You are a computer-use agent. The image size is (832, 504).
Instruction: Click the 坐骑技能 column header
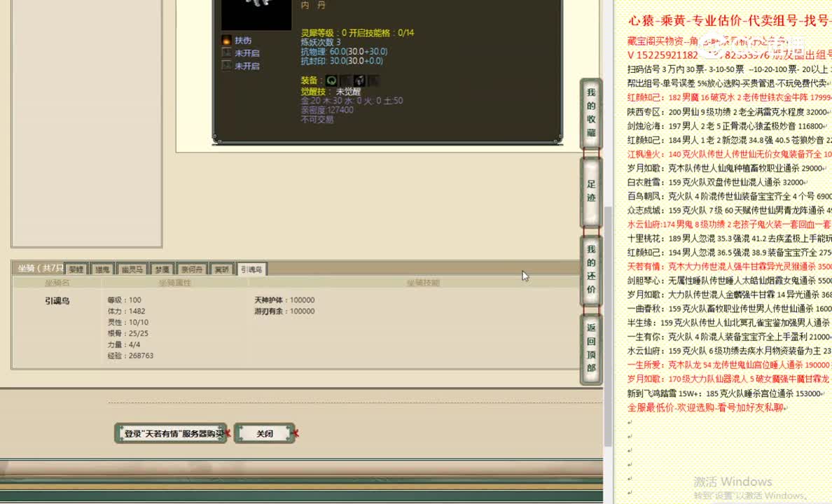[x=423, y=283]
